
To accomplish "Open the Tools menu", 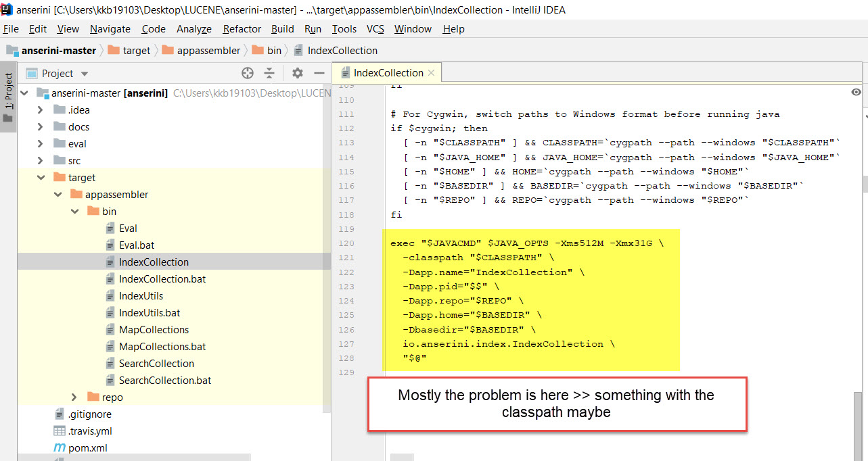I will pos(344,29).
